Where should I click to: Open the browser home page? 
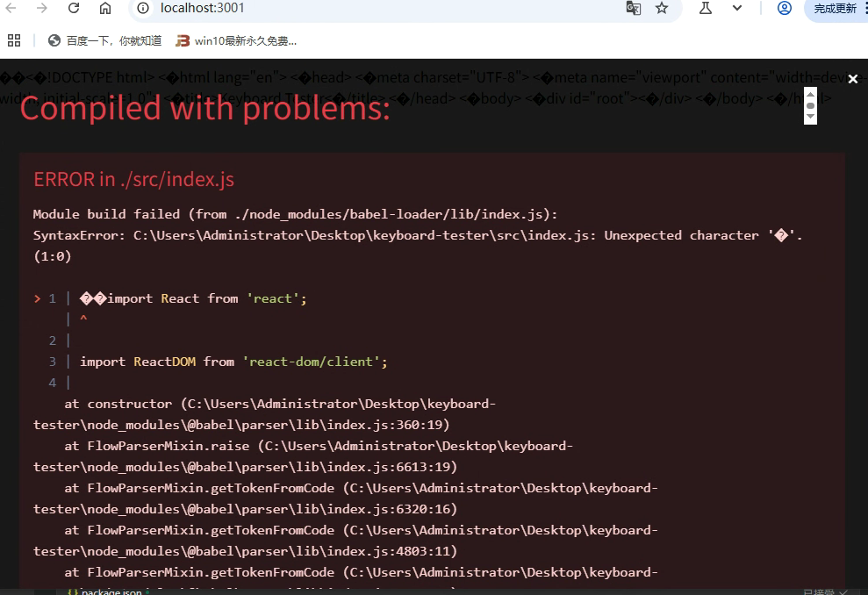click(x=105, y=8)
